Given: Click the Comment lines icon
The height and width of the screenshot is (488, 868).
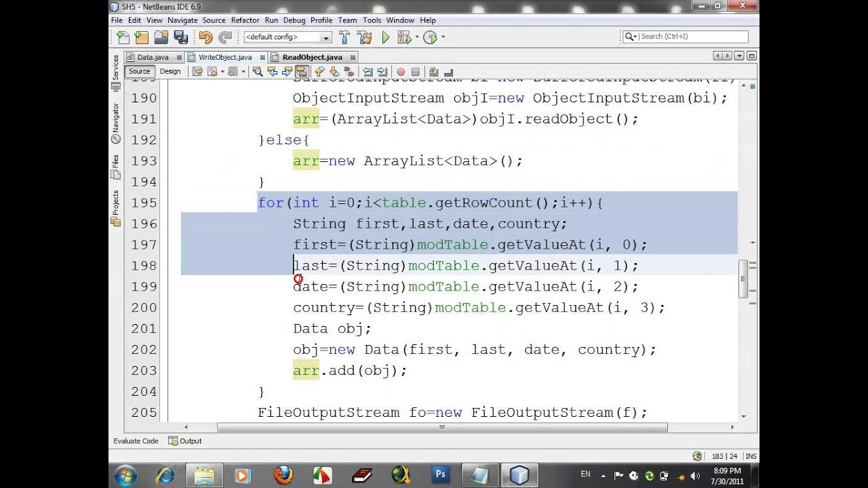Looking at the screenshot, I should click(x=433, y=71).
